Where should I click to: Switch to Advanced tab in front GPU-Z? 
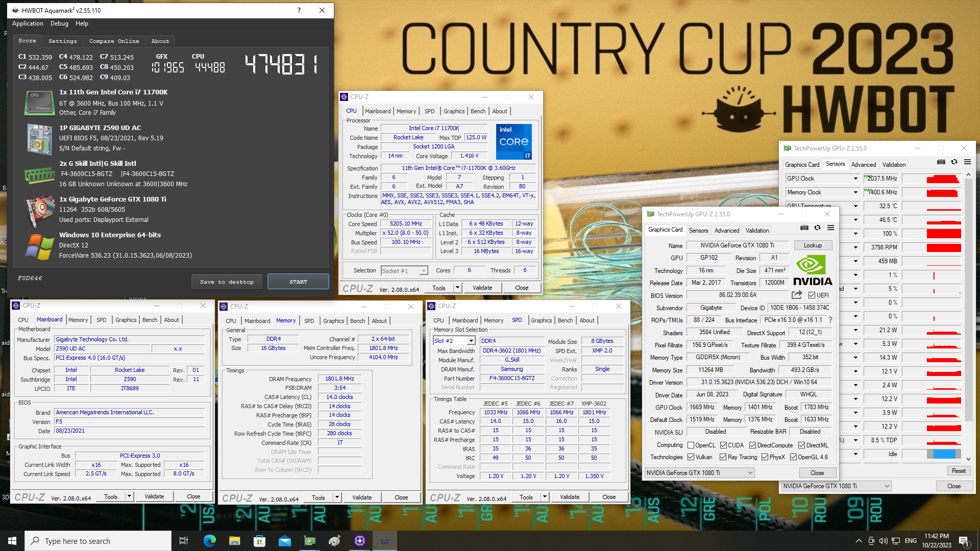click(726, 231)
